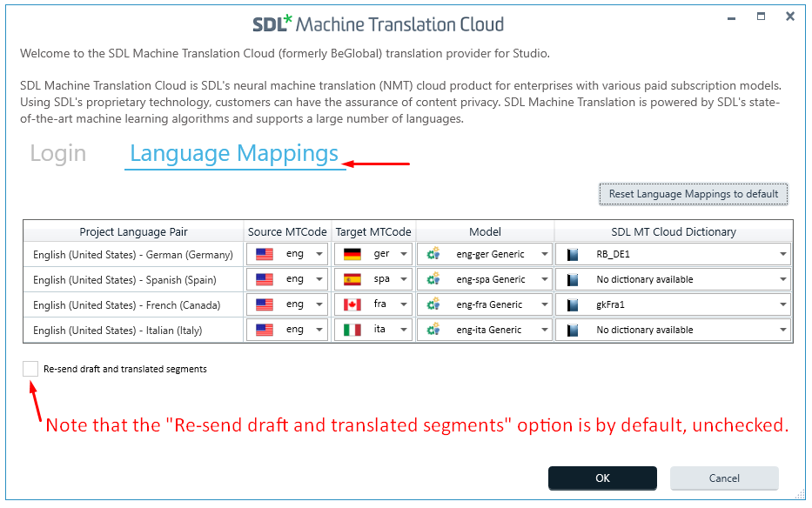
Task: Click the German flag icon in the Target MTCode column
Action: coord(352,254)
